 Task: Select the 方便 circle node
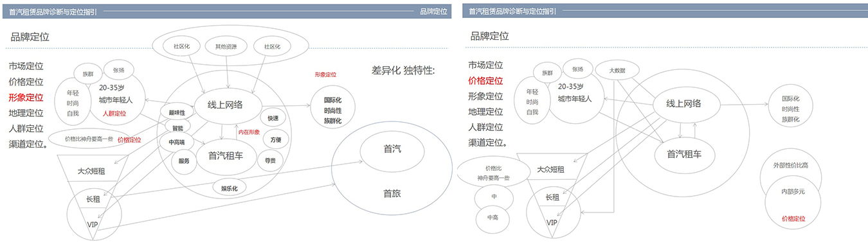click(275, 139)
